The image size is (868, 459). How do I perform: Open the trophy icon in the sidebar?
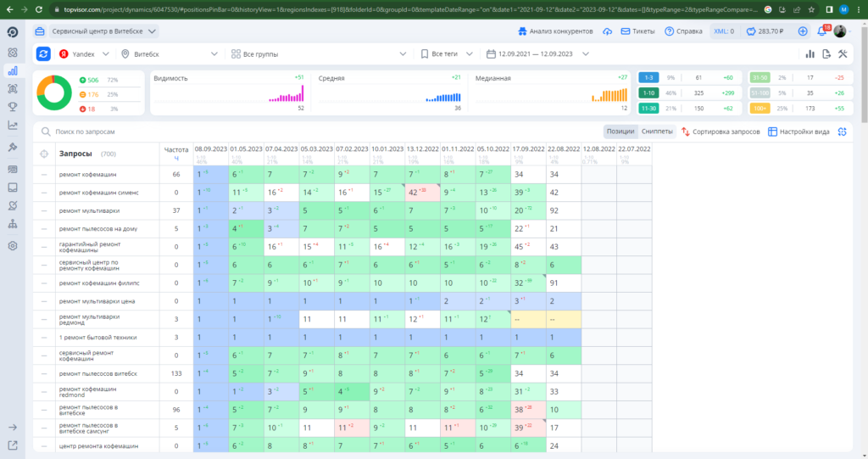12,107
